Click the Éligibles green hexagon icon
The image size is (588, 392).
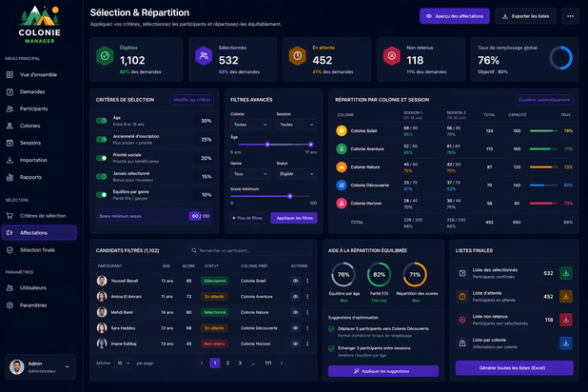pos(105,56)
